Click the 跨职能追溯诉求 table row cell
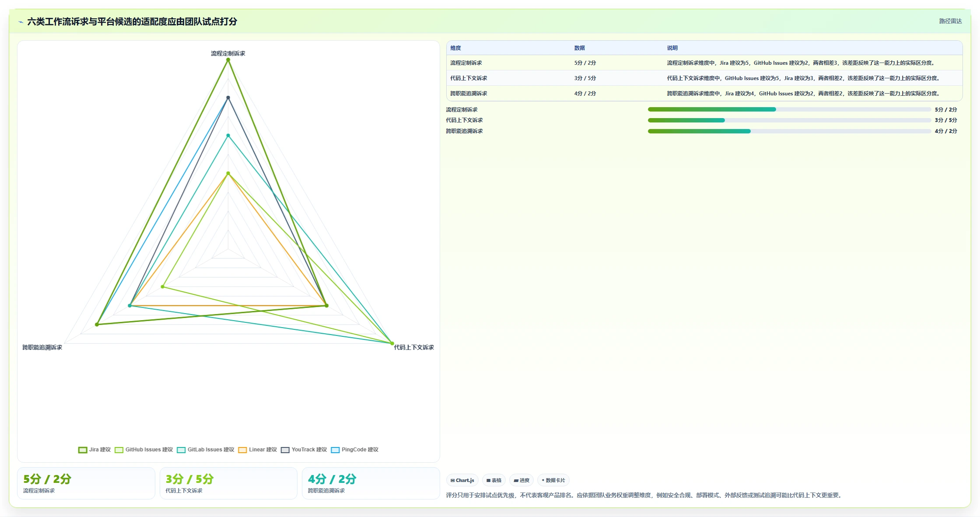Screen dimensions: 980x517 click(469, 94)
